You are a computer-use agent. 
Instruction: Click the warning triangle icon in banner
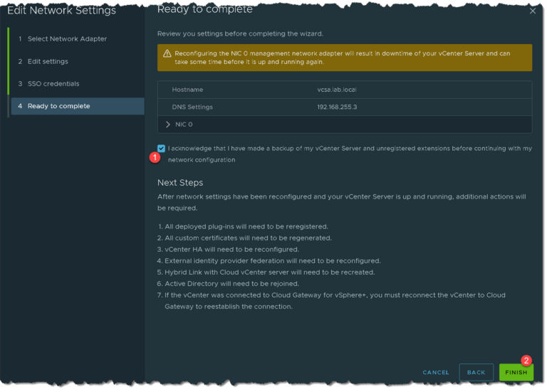[x=167, y=53]
